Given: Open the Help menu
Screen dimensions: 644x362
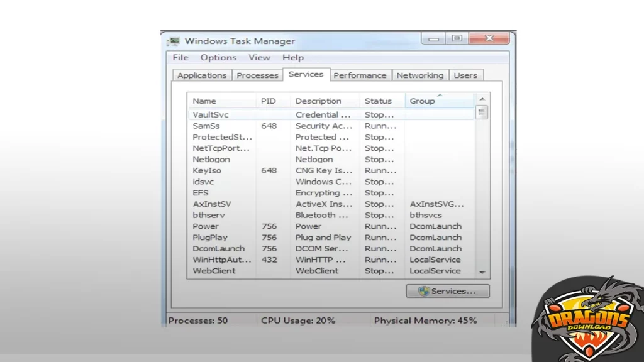Looking at the screenshot, I should coord(293,57).
